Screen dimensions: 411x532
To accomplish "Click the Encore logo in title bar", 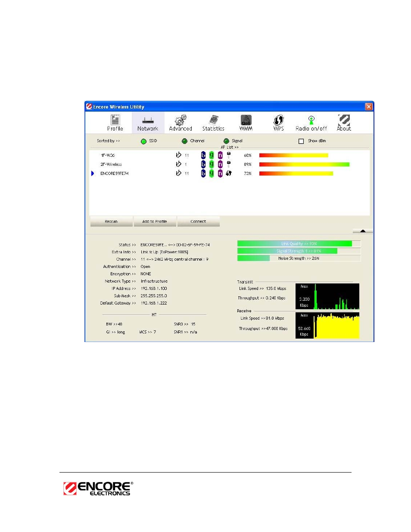I will [x=89, y=106].
